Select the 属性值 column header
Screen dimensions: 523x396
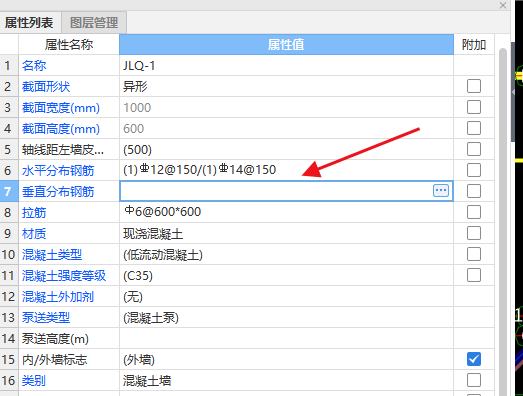(x=286, y=44)
